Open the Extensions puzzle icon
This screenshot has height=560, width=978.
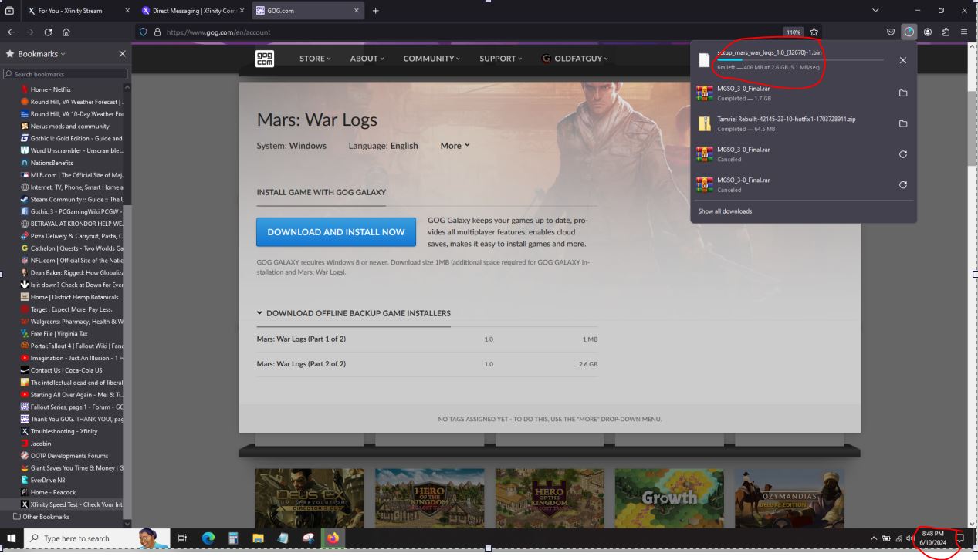click(x=946, y=32)
